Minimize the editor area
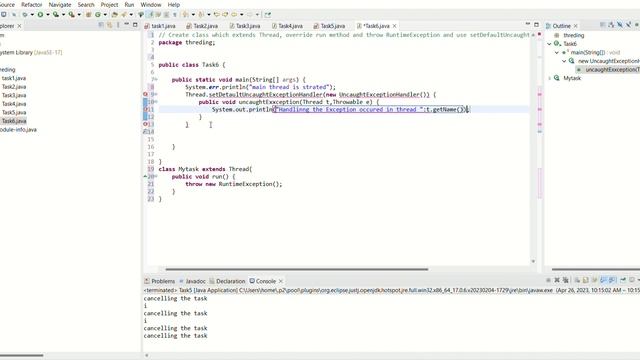 528,25
